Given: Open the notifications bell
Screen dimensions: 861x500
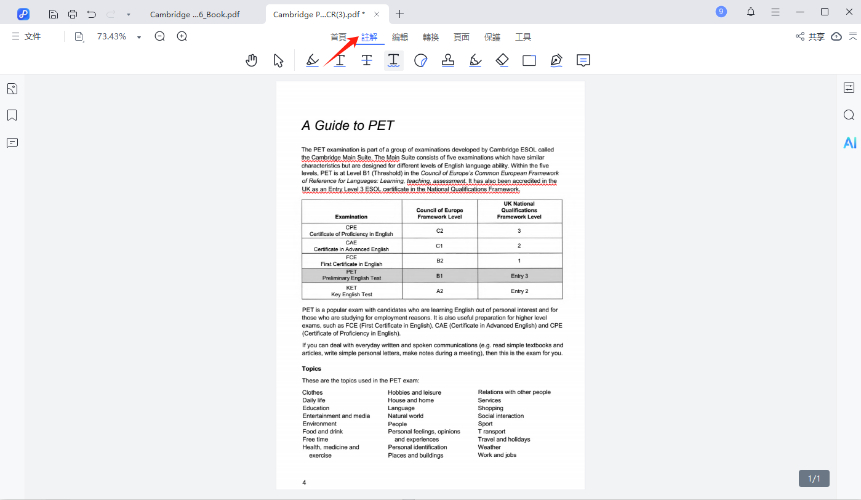Looking at the screenshot, I should 751,12.
